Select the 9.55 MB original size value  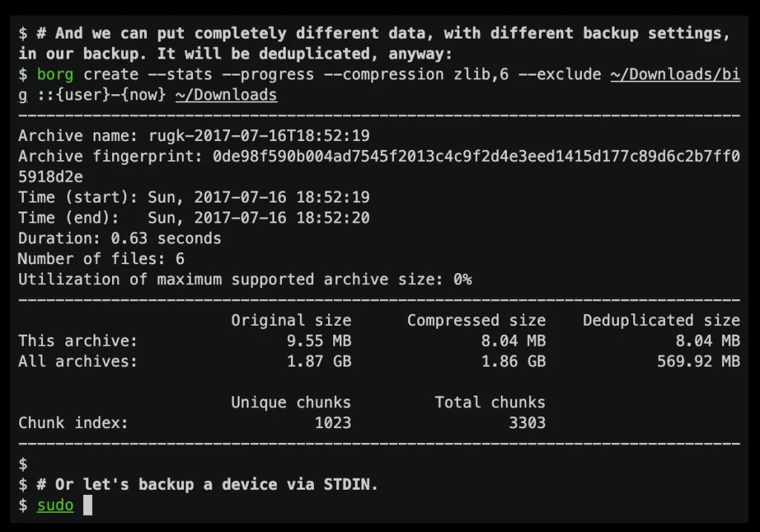coord(318,341)
